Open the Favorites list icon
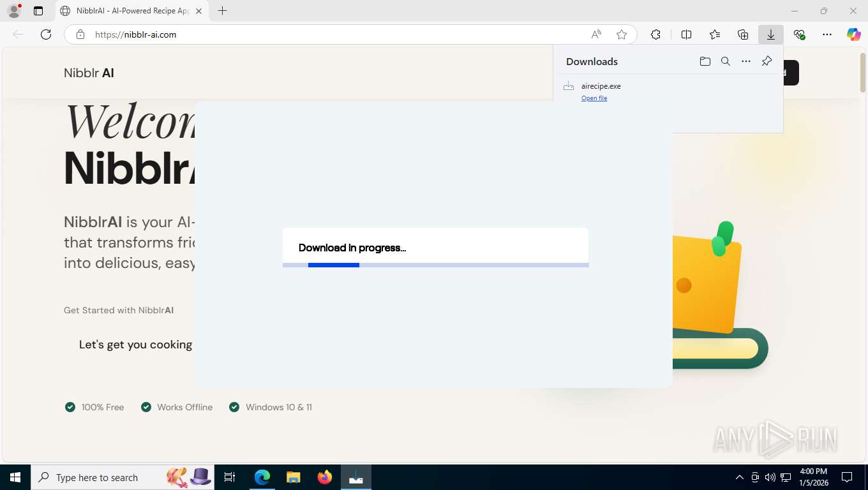 coord(715,34)
